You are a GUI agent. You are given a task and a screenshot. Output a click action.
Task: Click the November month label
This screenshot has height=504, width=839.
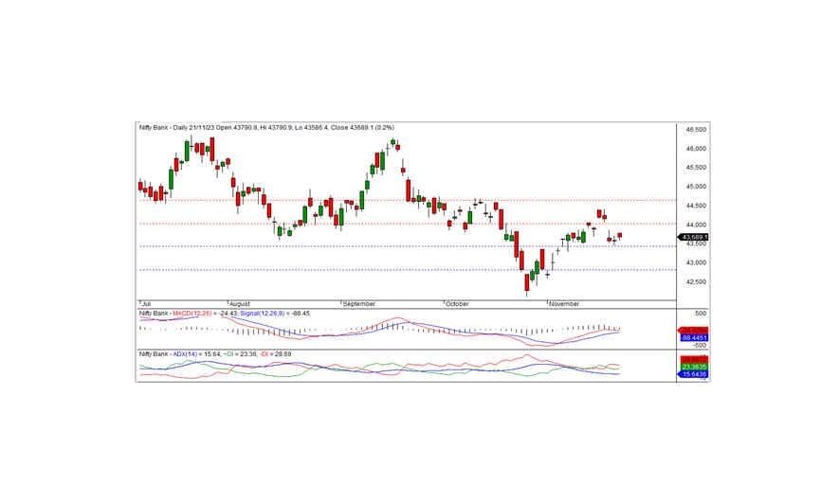(x=564, y=303)
